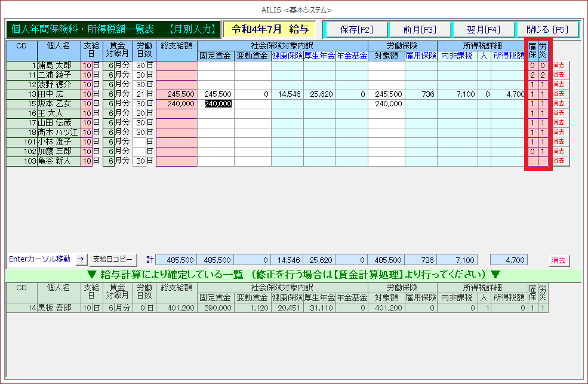Select the 労働日数 cell for 小林 澄子
Screen dimensions: 588x384
tap(139, 142)
